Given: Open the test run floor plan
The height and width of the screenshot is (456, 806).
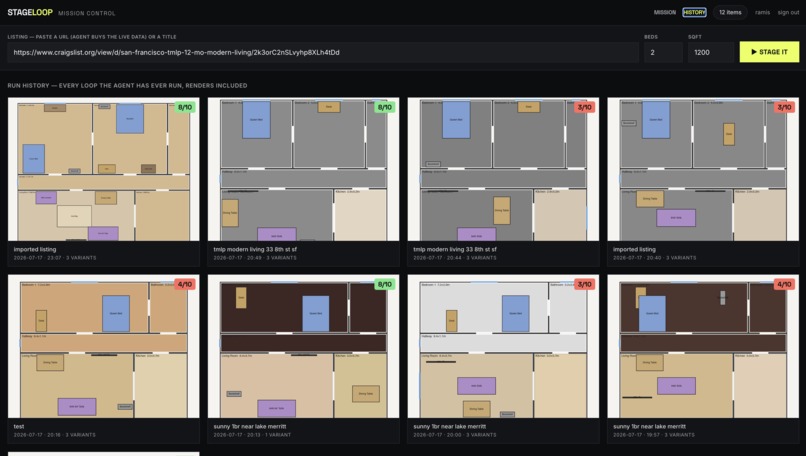Looking at the screenshot, I should point(103,346).
